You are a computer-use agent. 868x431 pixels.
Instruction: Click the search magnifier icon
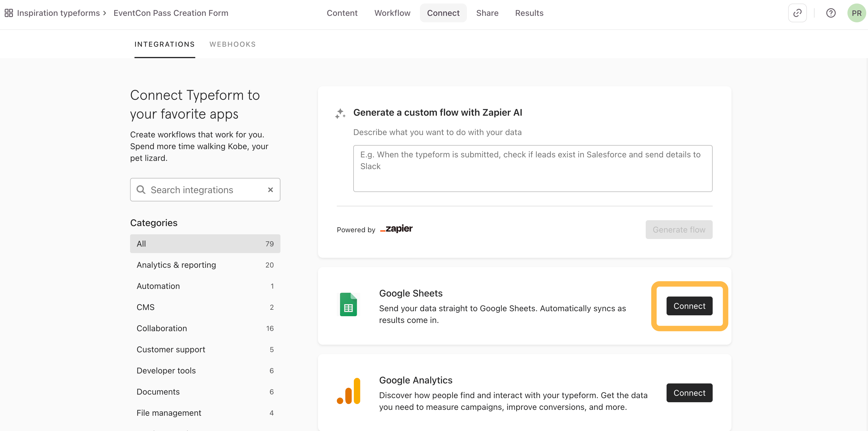[x=141, y=190]
